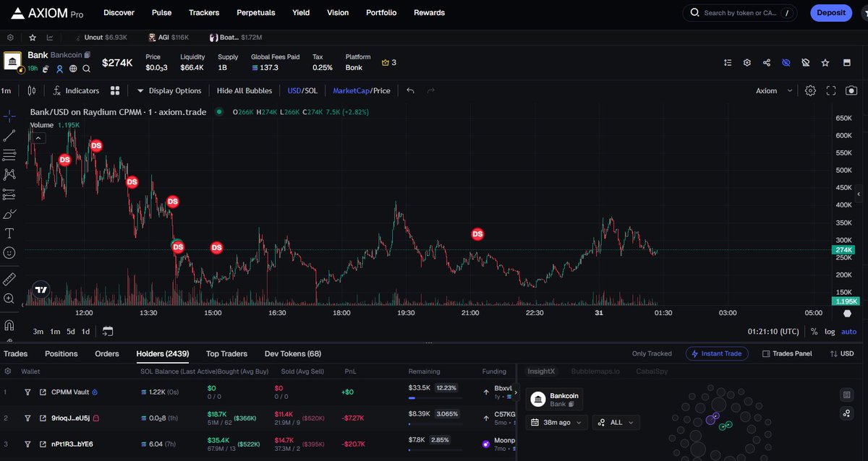Open the emoji icons tool
Image resolution: width=868 pixels, height=461 pixels.
pos(9,253)
